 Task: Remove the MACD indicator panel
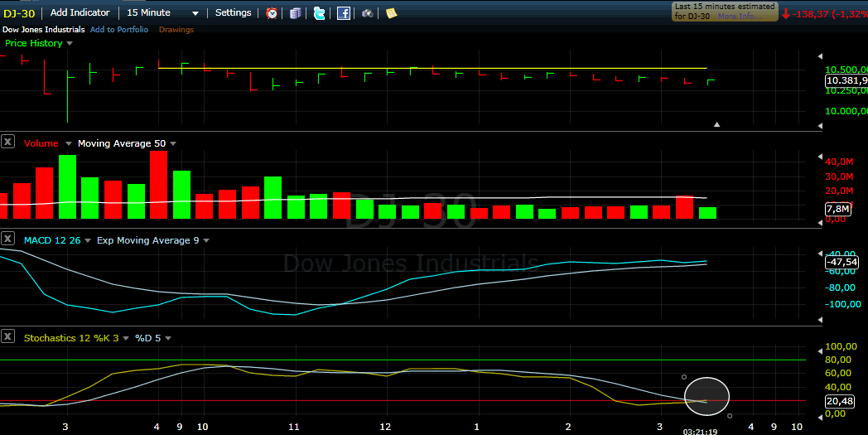pyautogui.click(x=7, y=239)
